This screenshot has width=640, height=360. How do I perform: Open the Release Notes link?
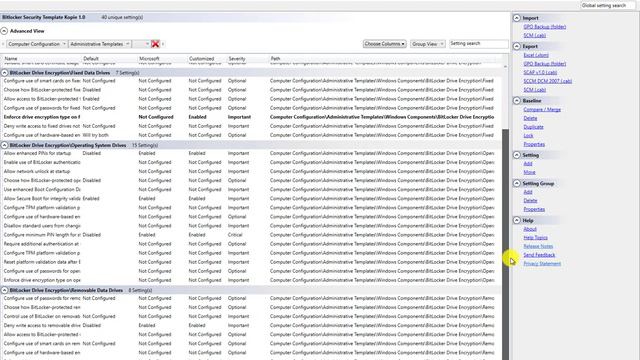(x=538, y=246)
